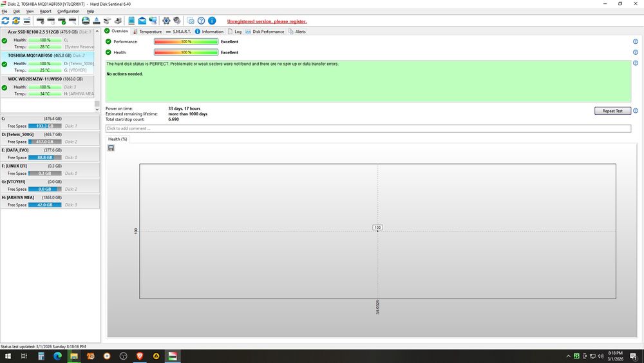Click the help icon next to Repeat Test
The width and height of the screenshot is (644, 363).
636,111
